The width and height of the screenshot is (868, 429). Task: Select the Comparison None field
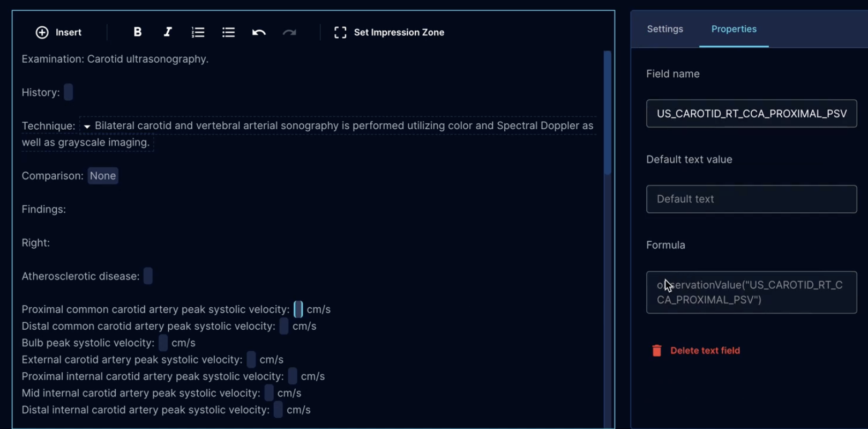pos(103,176)
